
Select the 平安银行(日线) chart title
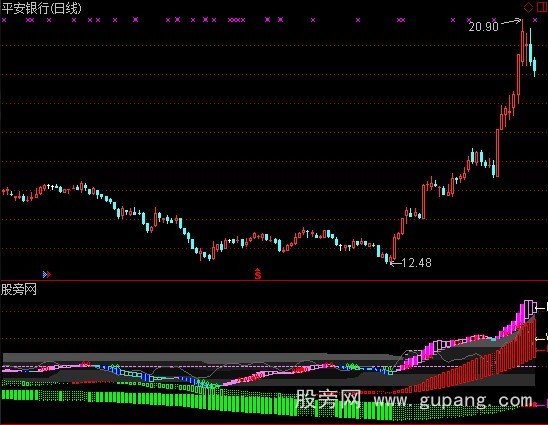coord(41,8)
